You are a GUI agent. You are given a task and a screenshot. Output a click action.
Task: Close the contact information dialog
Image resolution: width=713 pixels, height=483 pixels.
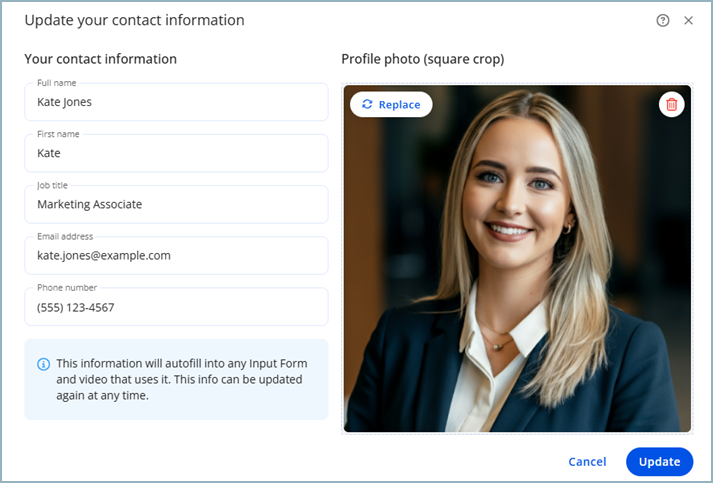(x=688, y=20)
